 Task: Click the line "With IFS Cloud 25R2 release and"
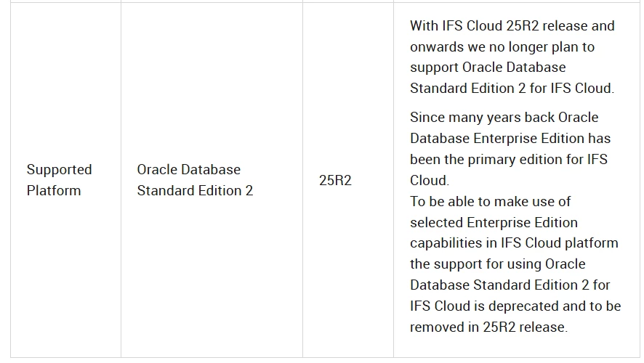[x=512, y=26]
